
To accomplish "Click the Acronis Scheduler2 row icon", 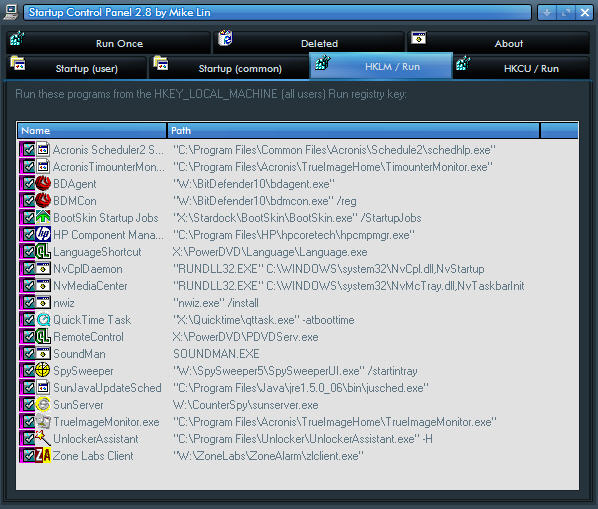I will [43, 150].
